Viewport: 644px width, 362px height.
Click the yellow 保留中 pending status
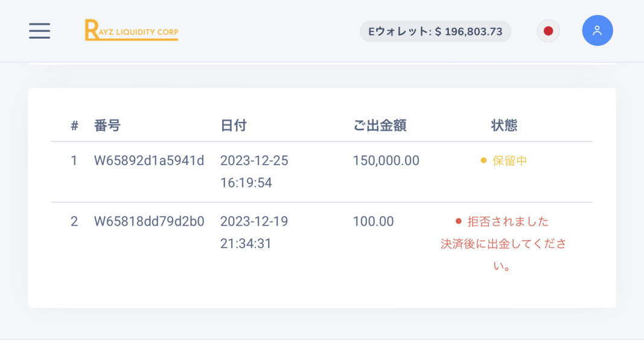[x=509, y=161]
